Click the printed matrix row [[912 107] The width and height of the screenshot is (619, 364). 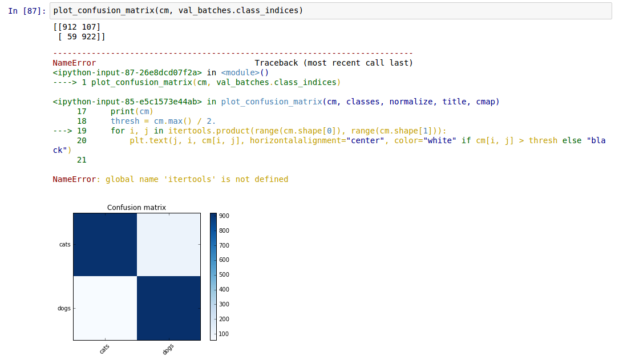(x=76, y=27)
